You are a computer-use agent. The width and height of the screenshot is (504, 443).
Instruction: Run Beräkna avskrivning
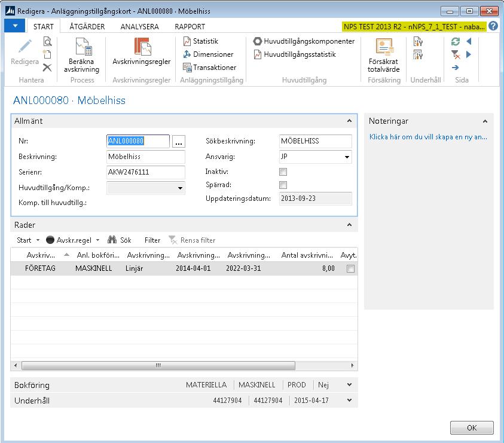[x=82, y=55]
